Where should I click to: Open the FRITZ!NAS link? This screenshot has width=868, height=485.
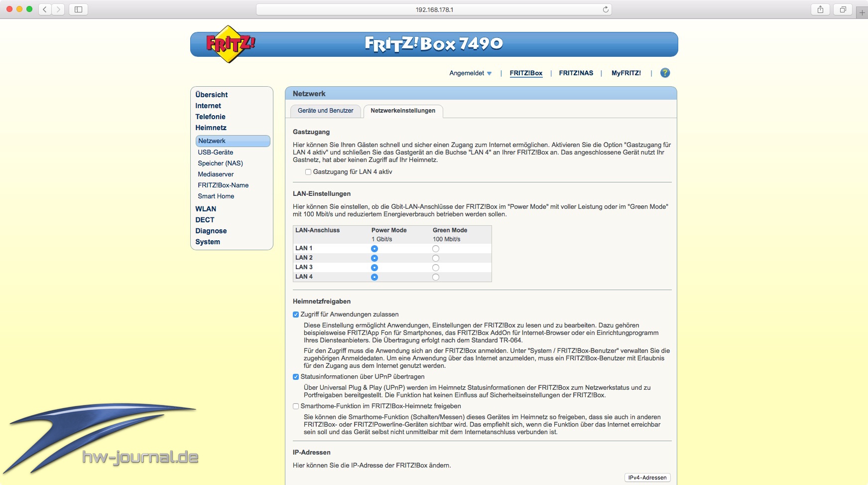point(576,73)
